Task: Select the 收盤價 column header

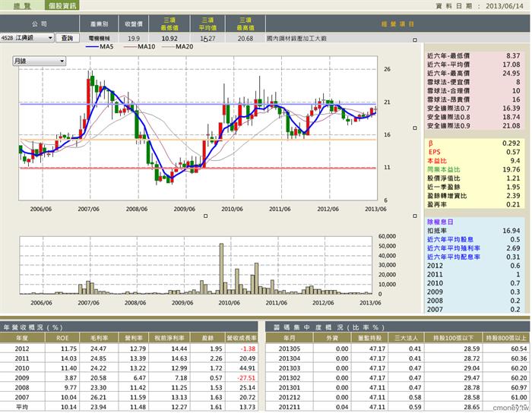Action: [133, 24]
